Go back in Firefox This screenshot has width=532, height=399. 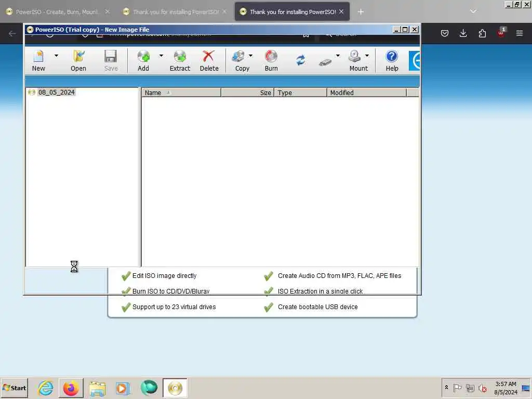[x=12, y=33]
